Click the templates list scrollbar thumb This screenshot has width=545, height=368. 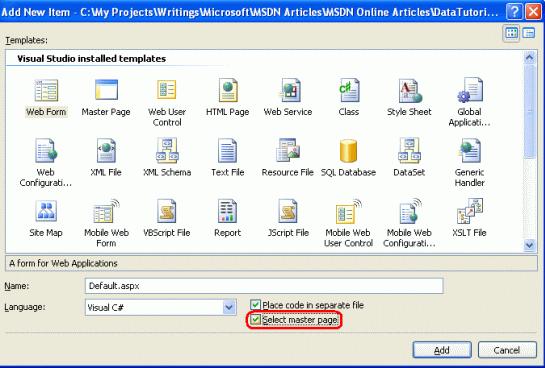[x=529, y=111]
